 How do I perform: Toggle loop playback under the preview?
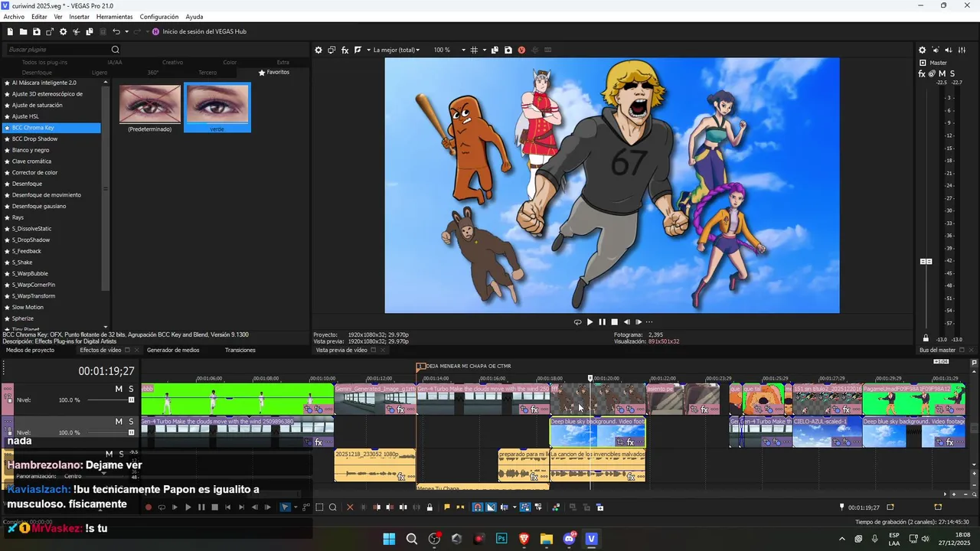pyautogui.click(x=577, y=322)
